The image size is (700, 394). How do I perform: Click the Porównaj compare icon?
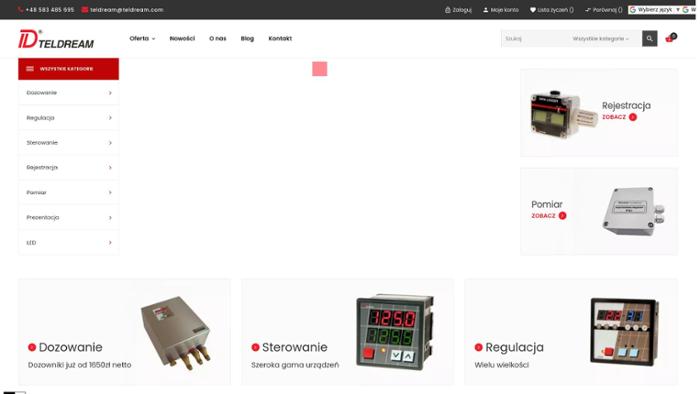tap(588, 9)
